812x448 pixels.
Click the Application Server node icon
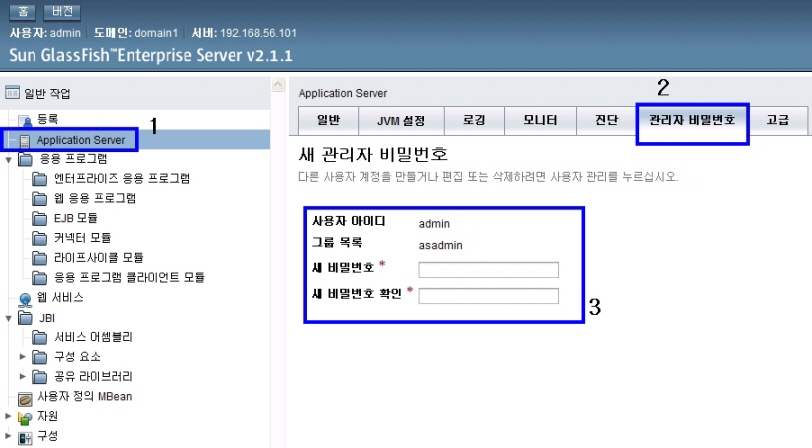pos(24,140)
